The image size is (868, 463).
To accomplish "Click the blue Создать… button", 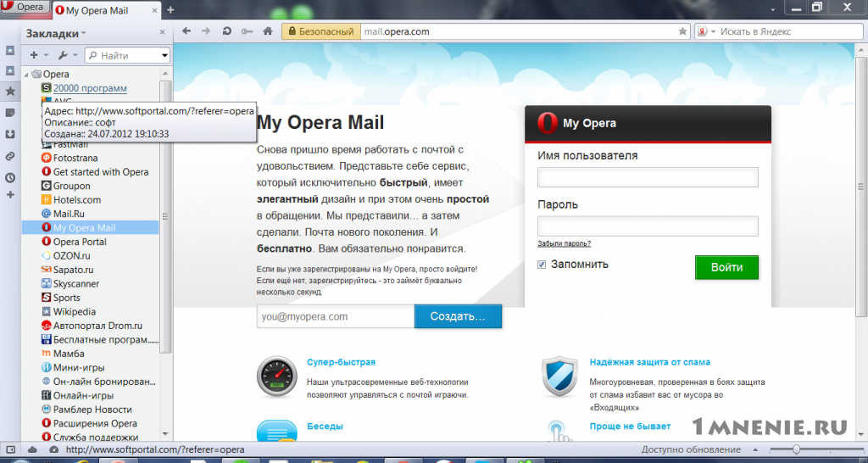I will 458,317.
